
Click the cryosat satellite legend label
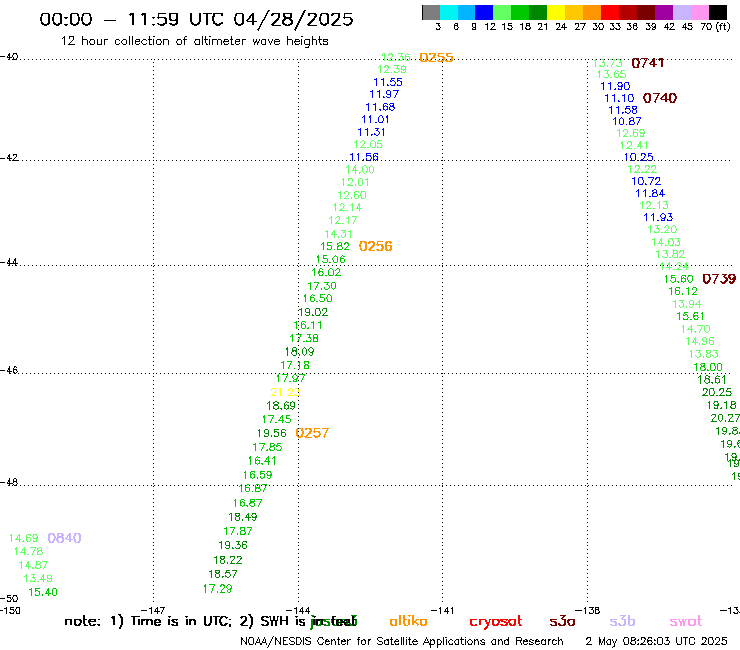point(496,622)
